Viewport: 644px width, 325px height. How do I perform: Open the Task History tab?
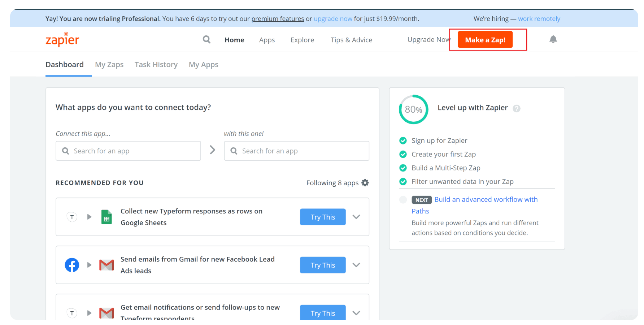(x=156, y=65)
